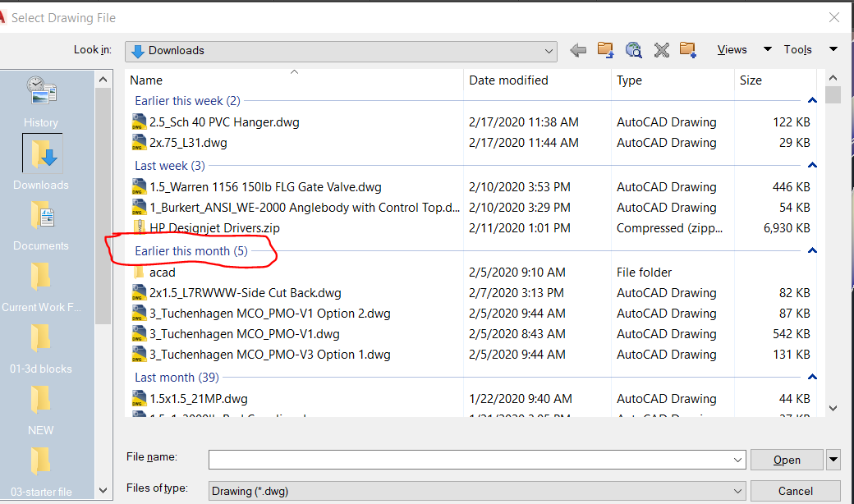Open History in the places sidebar
Screen dimensions: 854x504
(41, 102)
